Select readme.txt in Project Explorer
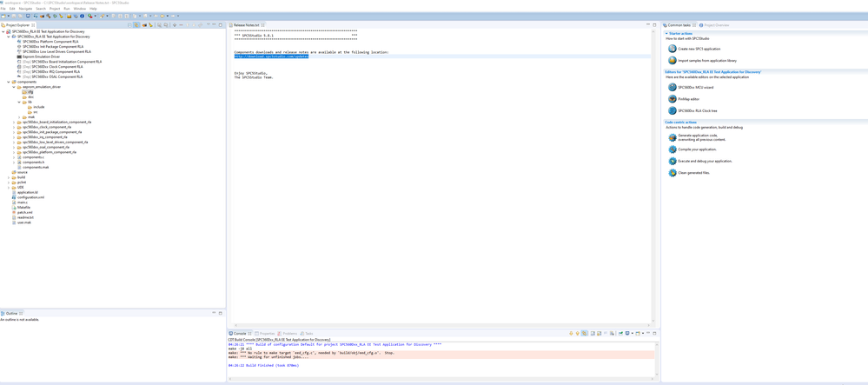868x385 pixels. click(x=25, y=217)
